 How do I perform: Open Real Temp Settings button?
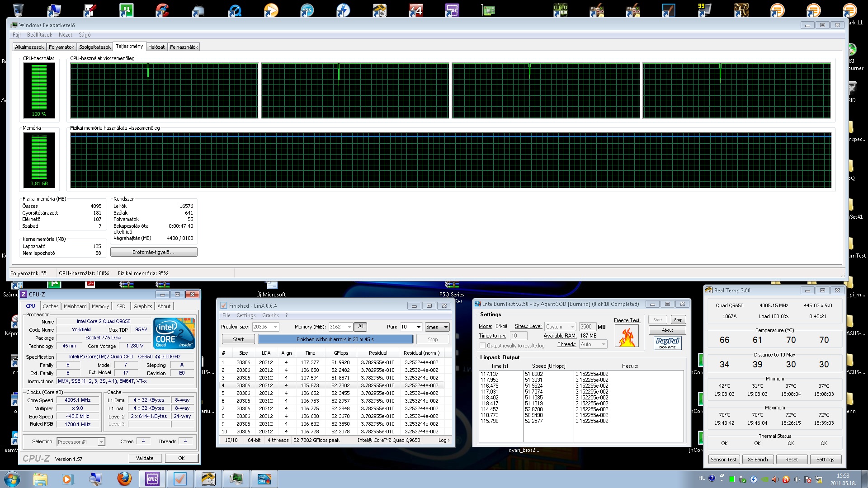point(826,460)
